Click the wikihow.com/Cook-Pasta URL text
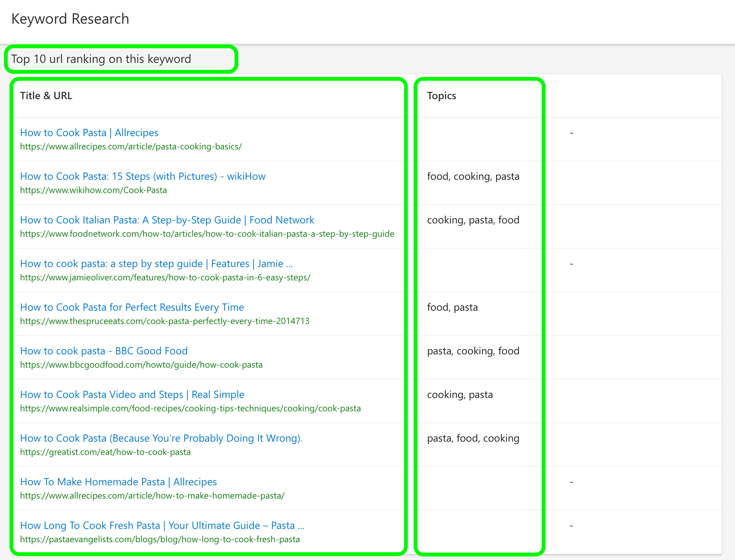 click(94, 190)
